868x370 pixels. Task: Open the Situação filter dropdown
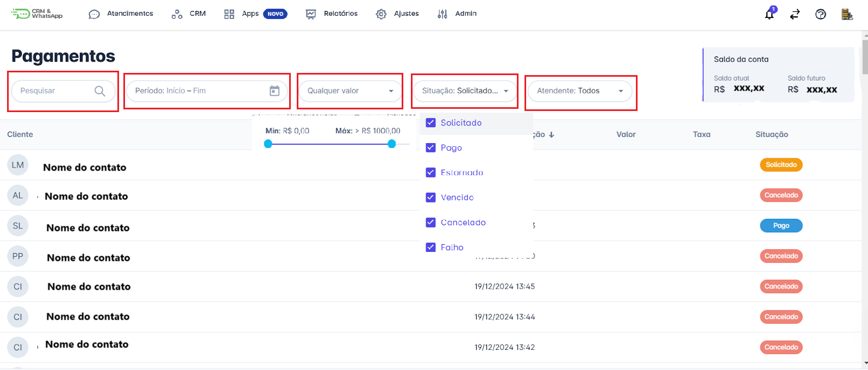click(465, 91)
